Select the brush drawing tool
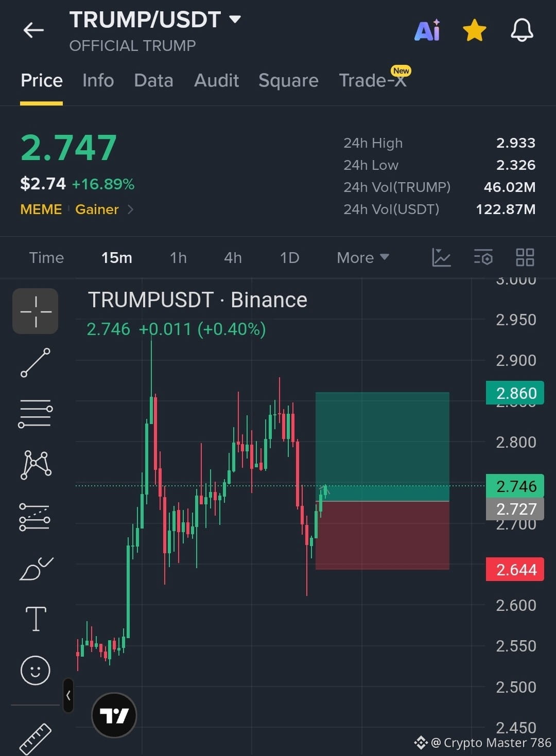The width and height of the screenshot is (556, 756). click(x=36, y=568)
